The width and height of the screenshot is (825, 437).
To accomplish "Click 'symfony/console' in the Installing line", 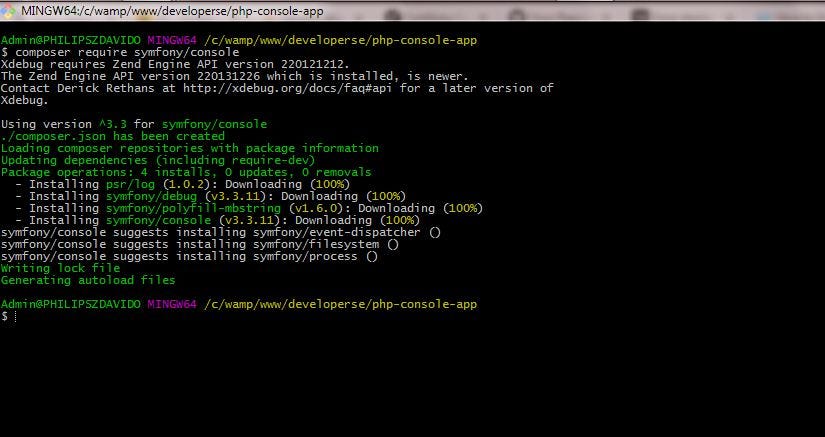I will [158, 220].
